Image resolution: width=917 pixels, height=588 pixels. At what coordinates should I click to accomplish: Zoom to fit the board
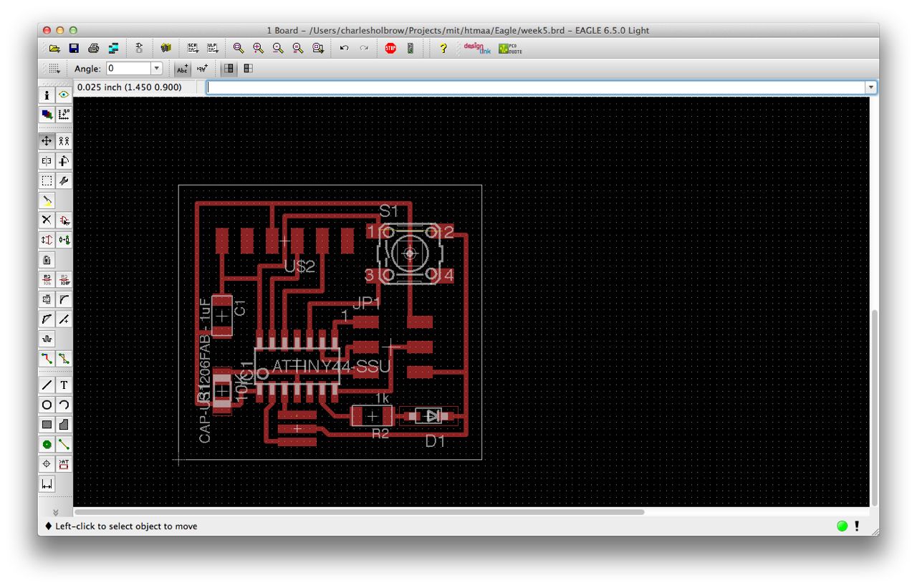coord(239,48)
